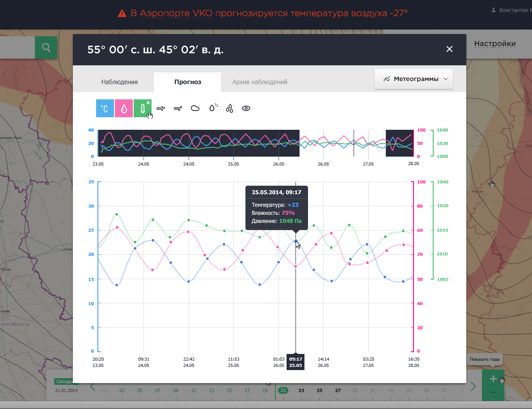532x409 pixels.
Task: Click the plus zoom timeline button
Action: click(x=493, y=379)
